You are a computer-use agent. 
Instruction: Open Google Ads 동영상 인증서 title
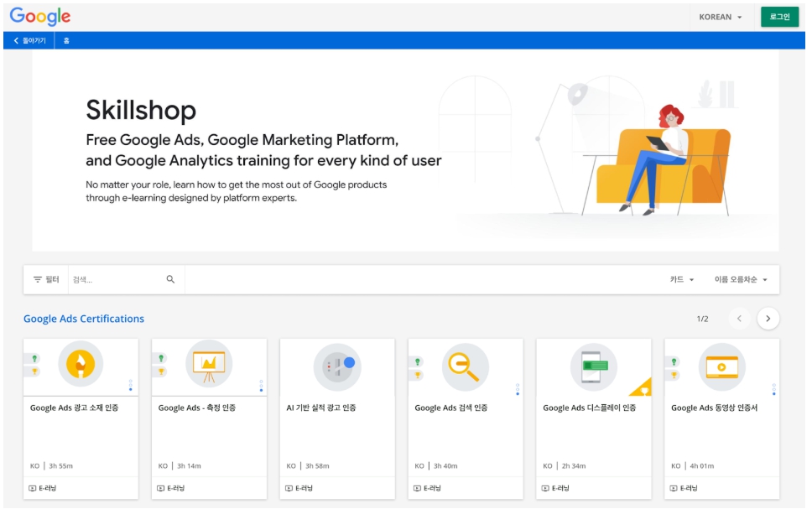click(714, 408)
